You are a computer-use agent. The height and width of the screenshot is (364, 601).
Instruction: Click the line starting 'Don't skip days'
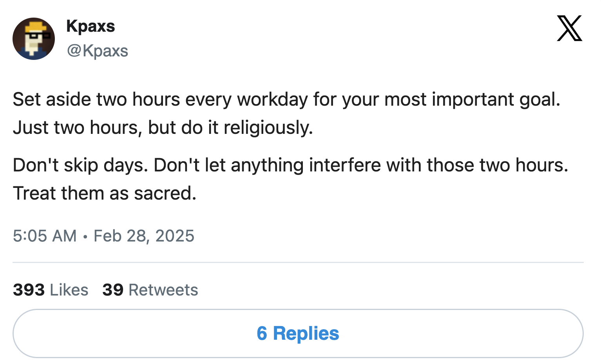(x=290, y=165)
